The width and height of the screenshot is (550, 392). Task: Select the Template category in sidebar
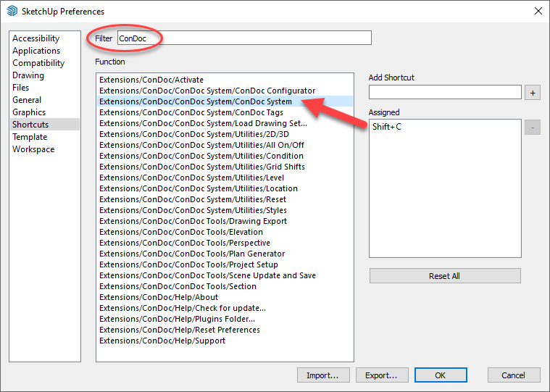pyautogui.click(x=30, y=137)
